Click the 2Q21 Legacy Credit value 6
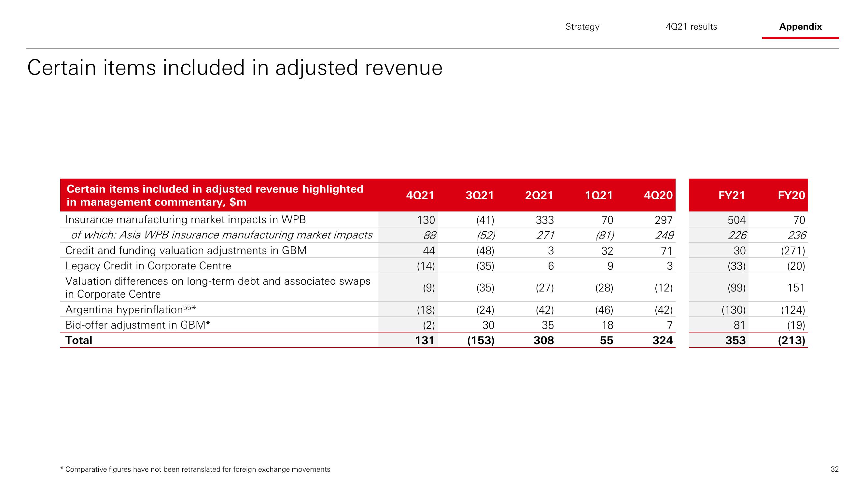This screenshot has height=488, width=868. coord(551,266)
